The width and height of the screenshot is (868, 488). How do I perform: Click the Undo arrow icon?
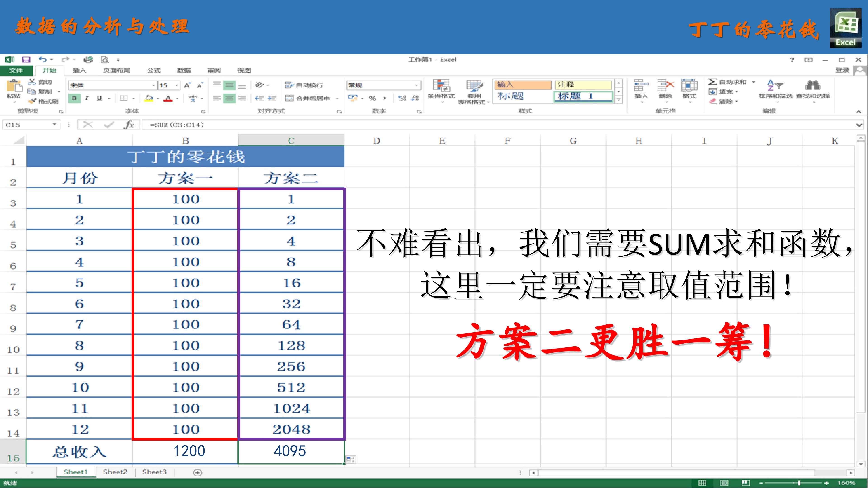pyautogui.click(x=42, y=59)
